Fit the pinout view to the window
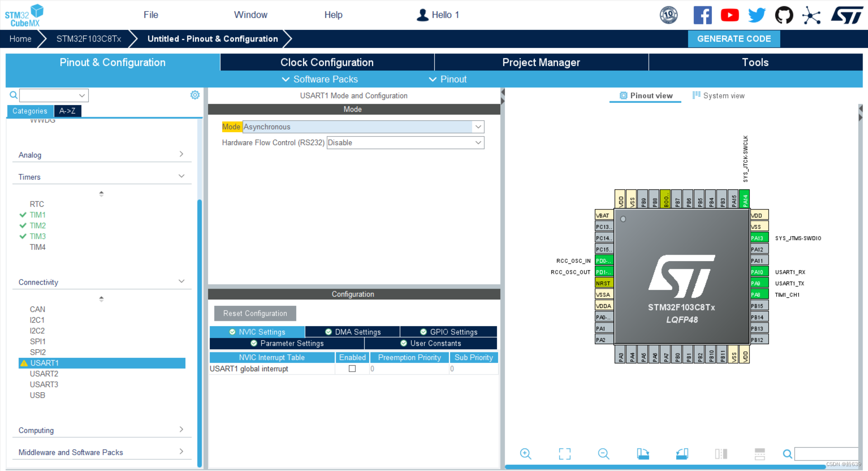868x471 pixels. [564, 453]
